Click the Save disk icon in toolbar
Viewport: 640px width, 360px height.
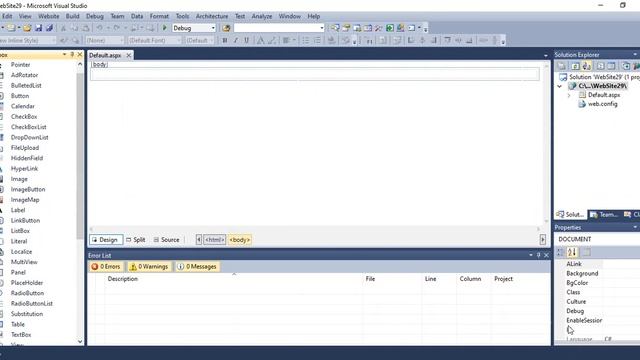[x=38, y=28]
